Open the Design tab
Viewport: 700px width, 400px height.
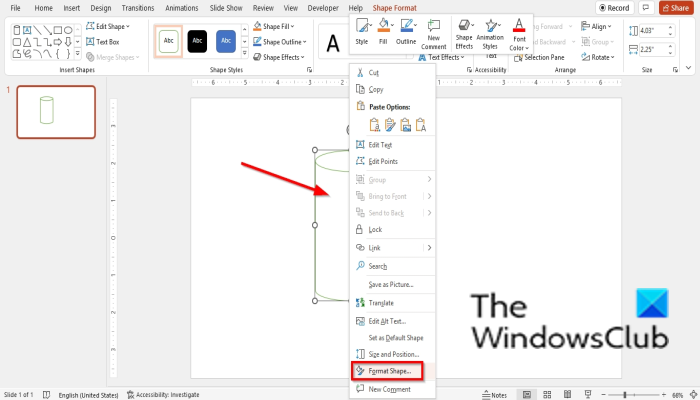[100, 8]
